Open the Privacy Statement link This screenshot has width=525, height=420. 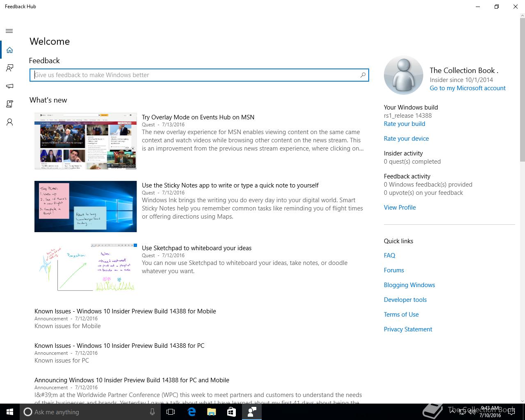pos(408,329)
